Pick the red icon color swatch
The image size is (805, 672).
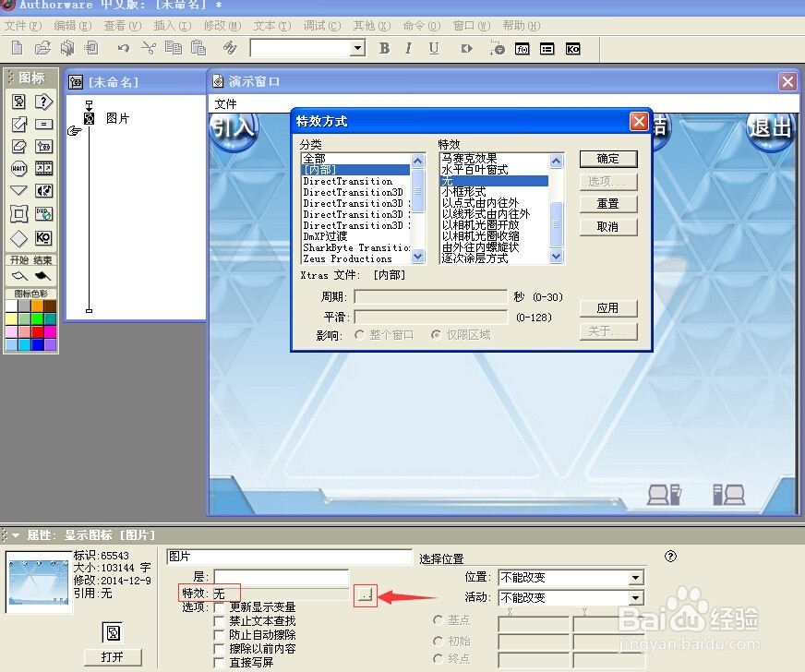click(x=38, y=331)
